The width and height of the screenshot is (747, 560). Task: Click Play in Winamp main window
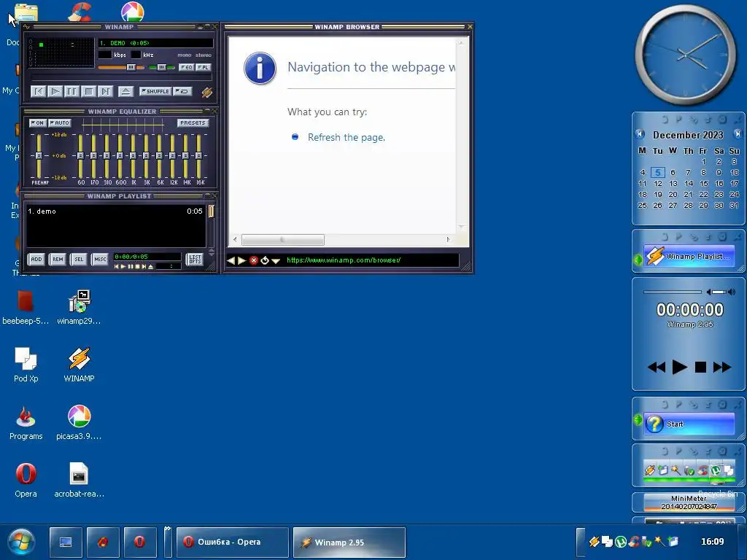pyautogui.click(x=55, y=91)
